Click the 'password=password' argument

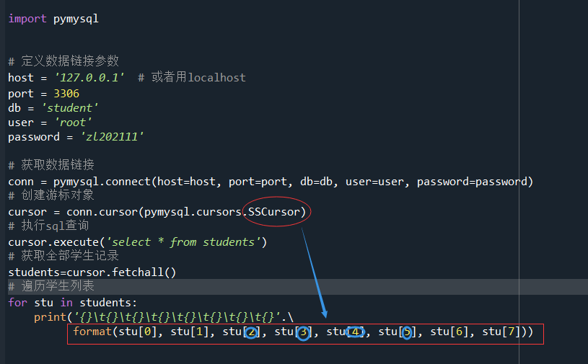coord(472,182)
